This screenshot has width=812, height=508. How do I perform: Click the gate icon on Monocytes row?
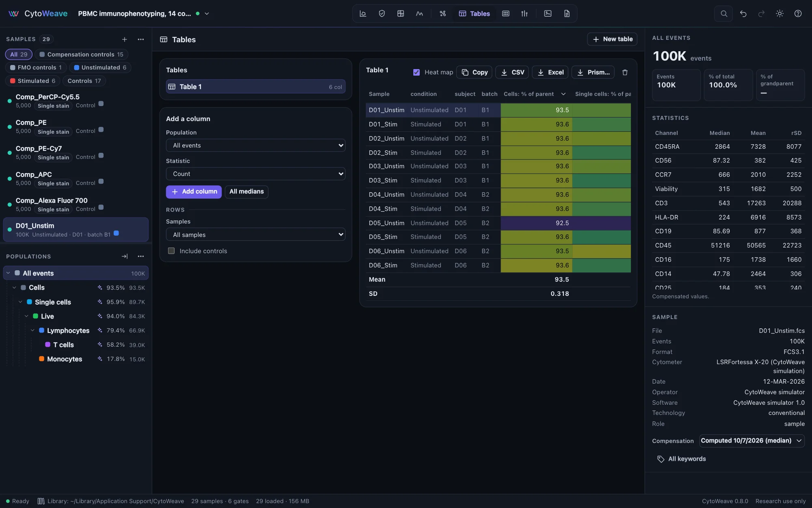click(100, 359)
